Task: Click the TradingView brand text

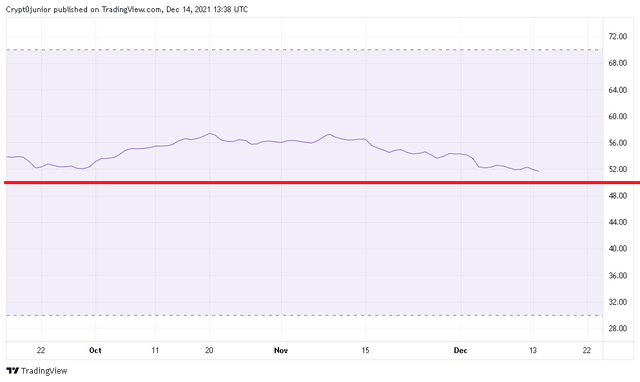Action: [44, 371]
